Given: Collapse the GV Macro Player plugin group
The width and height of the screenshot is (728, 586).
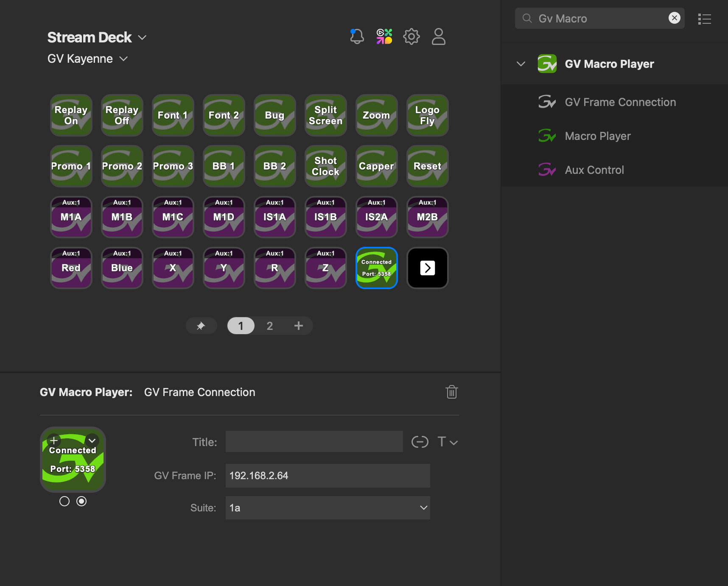Looking at the screenshot, I should click(521, 64).
